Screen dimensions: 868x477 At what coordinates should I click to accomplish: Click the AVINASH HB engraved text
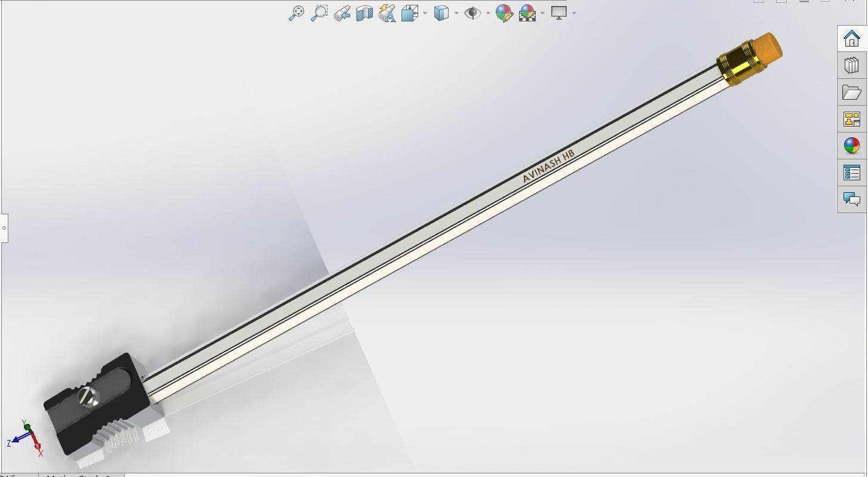click(548, 167)
